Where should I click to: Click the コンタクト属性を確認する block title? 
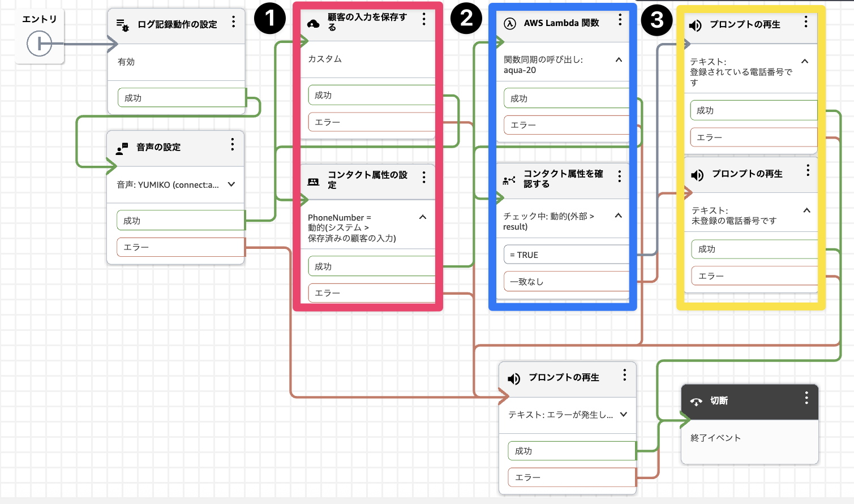click(x=563, y=179)
